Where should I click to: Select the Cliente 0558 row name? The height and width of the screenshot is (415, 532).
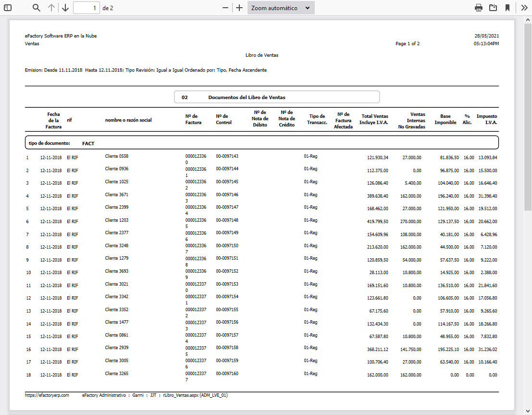[x=117, y=156]
